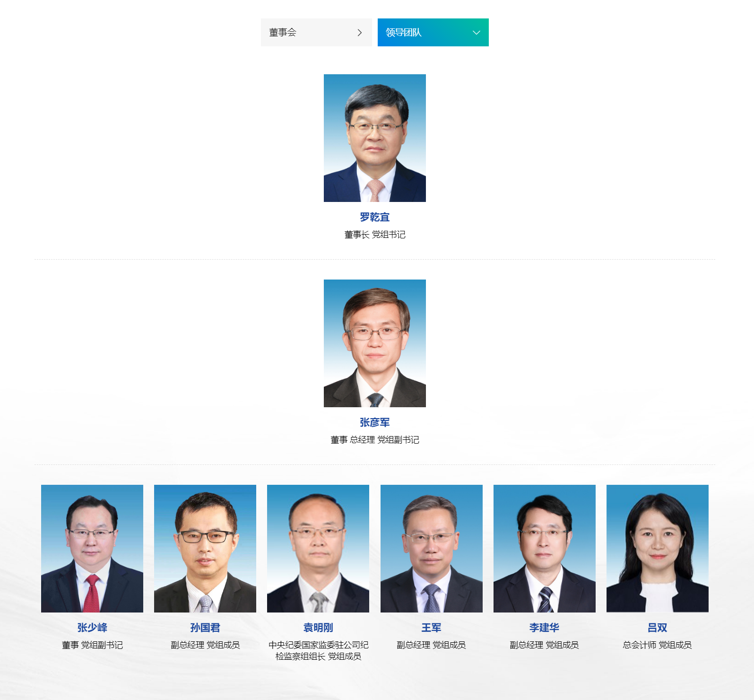Screen dimensions: 754x700
Task: Click the name link 袁明刚
Action: tap(318, 628)
